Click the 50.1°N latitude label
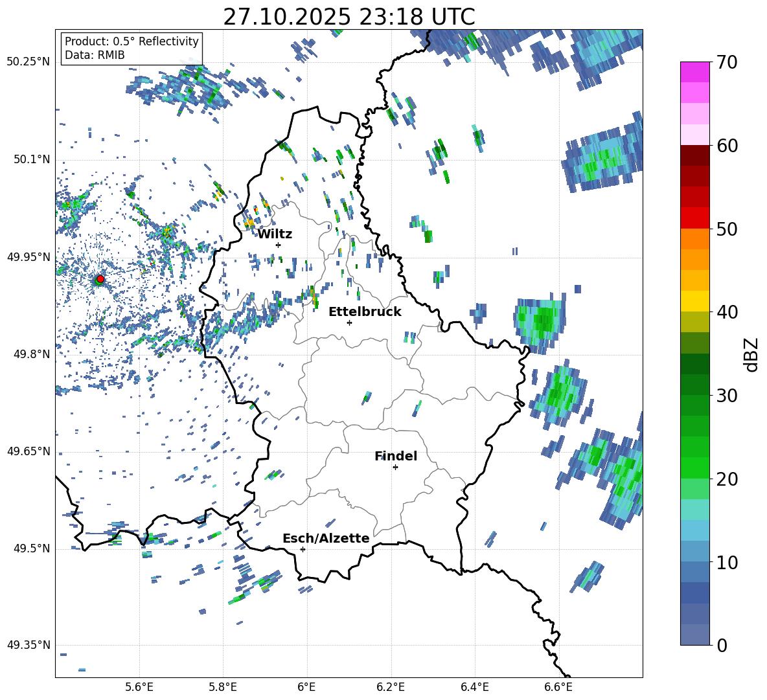Image resolution: width=767 pixels, height=700 pixels. [x=32, y=159]
